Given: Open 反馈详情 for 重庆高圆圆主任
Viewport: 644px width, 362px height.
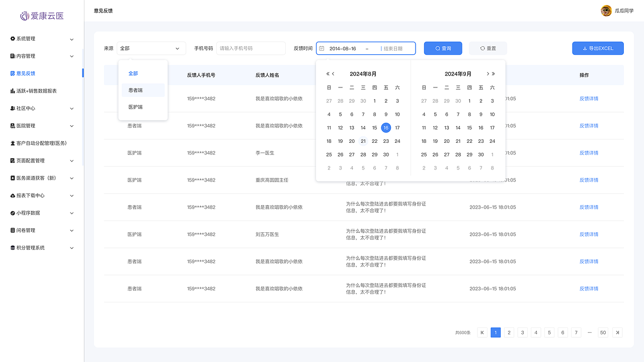Looking at the screenshot, I should 589,180.
